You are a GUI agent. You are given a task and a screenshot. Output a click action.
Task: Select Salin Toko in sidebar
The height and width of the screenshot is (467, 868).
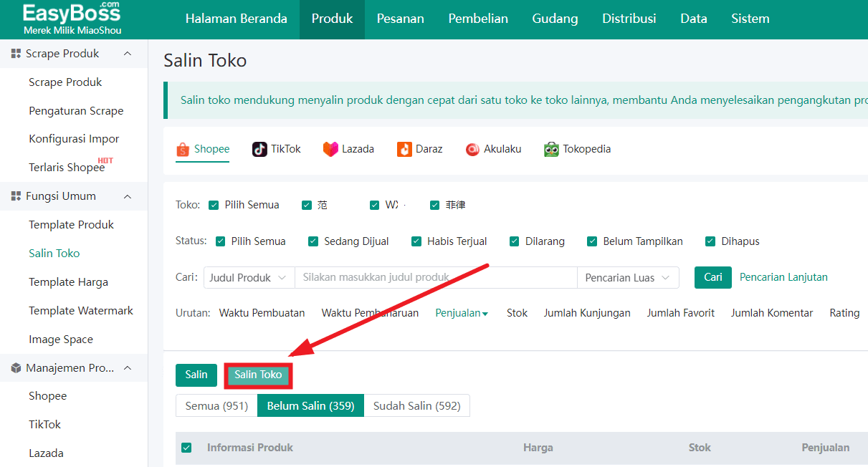(54, 254)
